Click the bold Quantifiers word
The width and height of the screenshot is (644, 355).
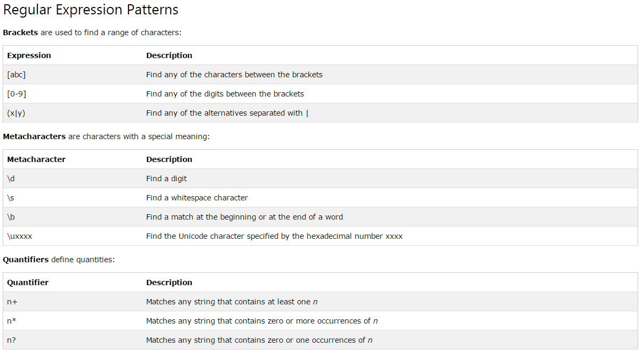[26, 260]
